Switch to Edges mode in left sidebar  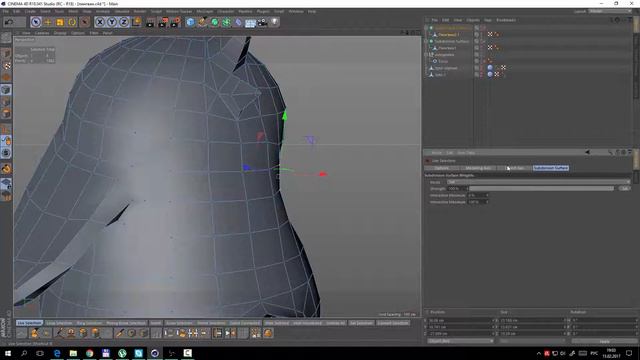point(6,102)
